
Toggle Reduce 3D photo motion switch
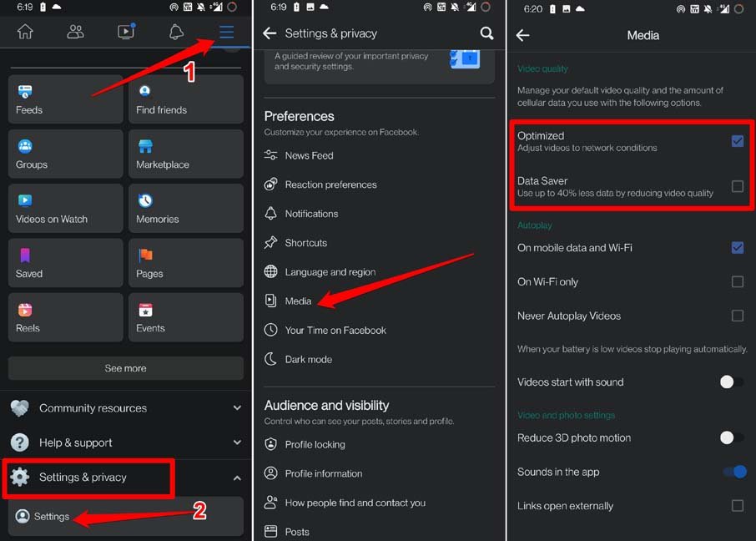pyautogui.click(x=732, y=437)
